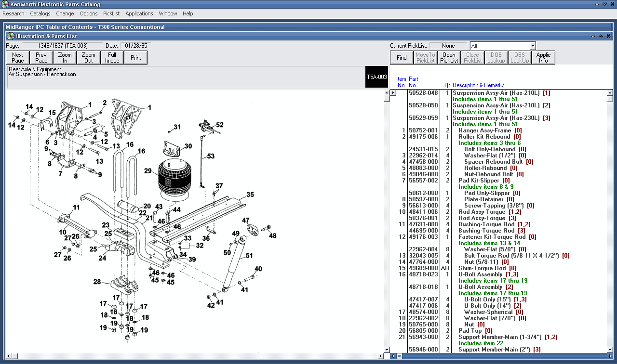The height and width of the screenshot is (364, 617).
Task: Click the Date field 01/28/95
Action: 135,46
